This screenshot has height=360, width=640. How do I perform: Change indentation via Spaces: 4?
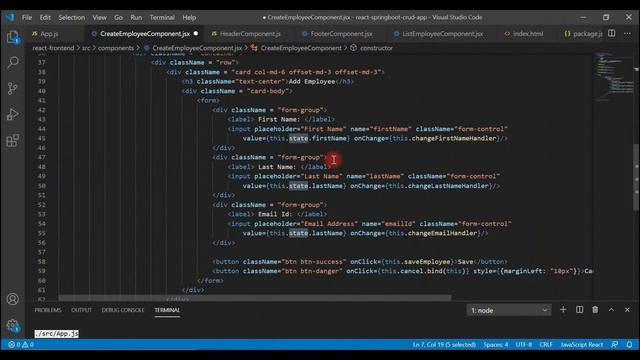496,344
